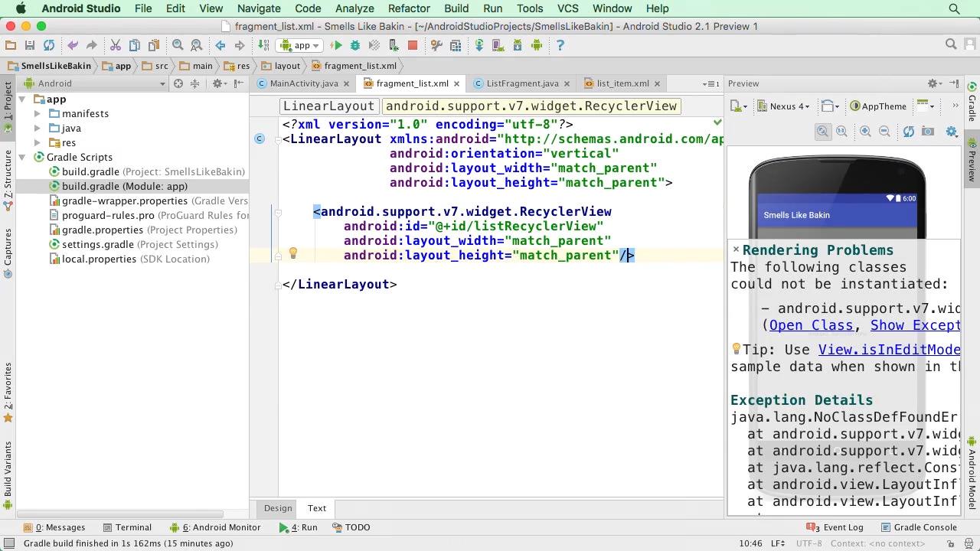Open the preview orientation dropdown
The width and height of the screenshot is (980, 551).
tap(829, 106)
